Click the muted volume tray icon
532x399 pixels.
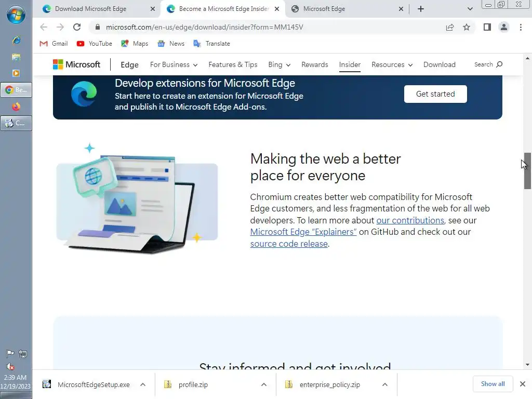click(10, 366)
